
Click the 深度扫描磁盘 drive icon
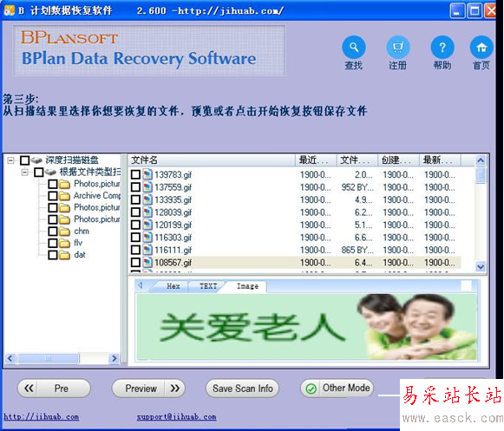point(36,160)
